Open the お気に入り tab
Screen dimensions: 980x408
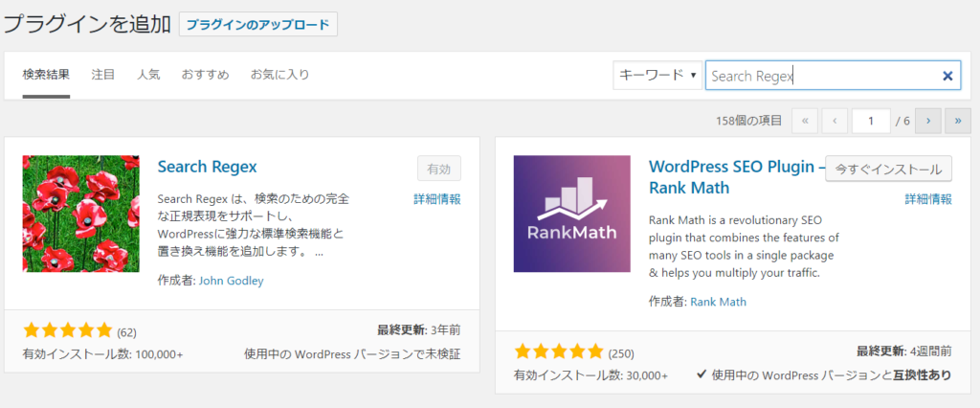(x=279, y=75)
